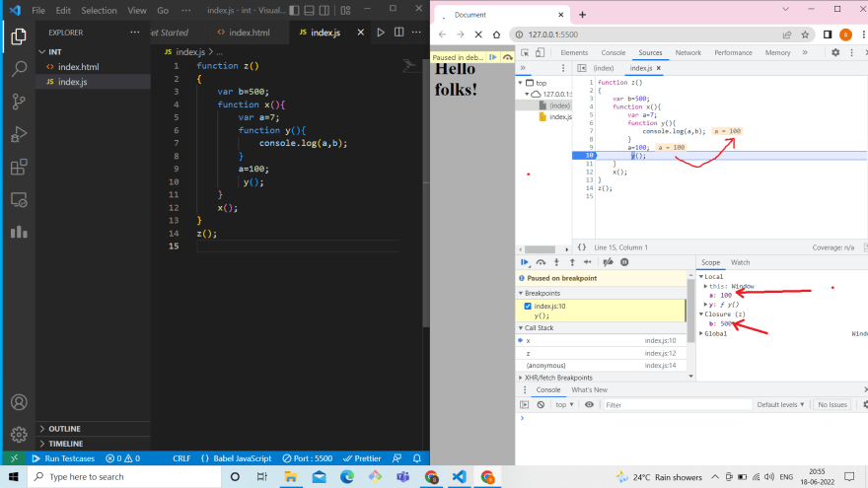Viewport: 868px width, 488px height.
Task: Step into the next function call
Action: tap(557, 262)
